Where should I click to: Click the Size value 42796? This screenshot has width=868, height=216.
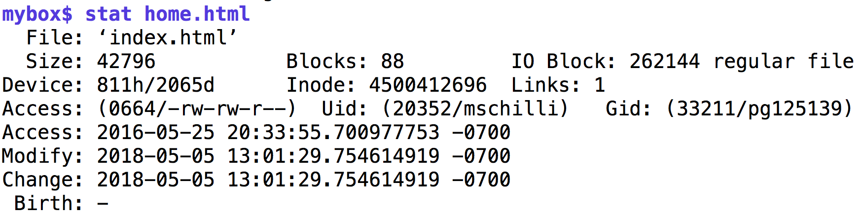pyautogui.click(x=126, y=61)
